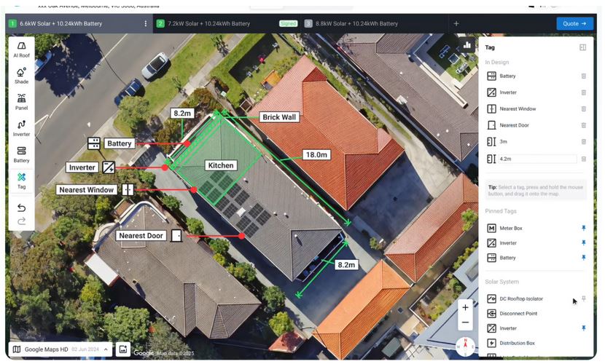
Task: Select the AI Roof tool
Action: [22, 49]
